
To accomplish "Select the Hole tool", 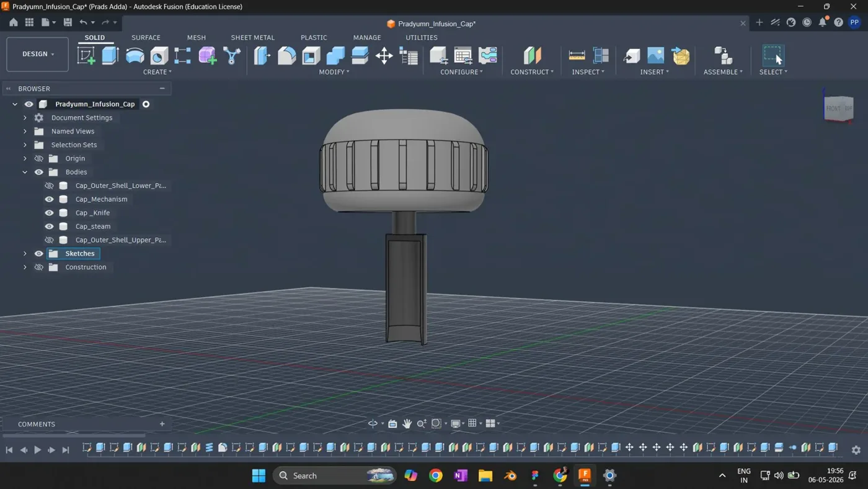I will pos(159,55).
